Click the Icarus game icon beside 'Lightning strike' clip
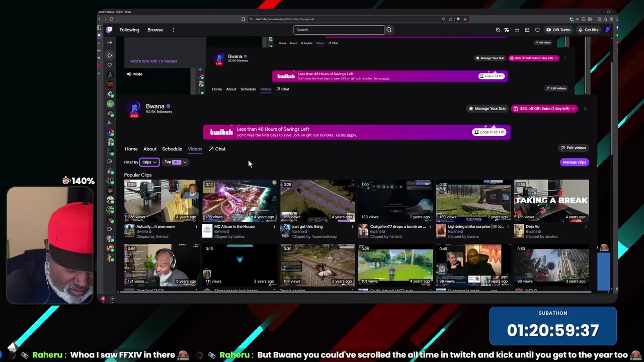The width and height of the screenshot is (644, 362). pos(441,231)
